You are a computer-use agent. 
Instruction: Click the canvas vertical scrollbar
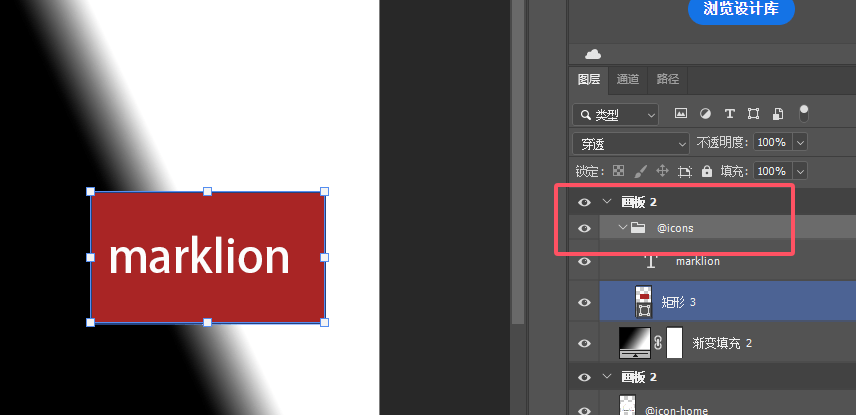point(518,161)
